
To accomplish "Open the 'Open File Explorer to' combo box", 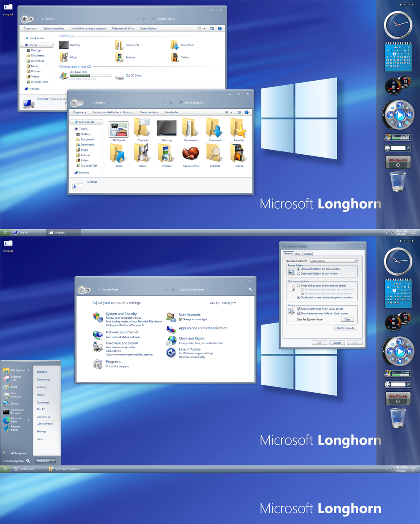I will point(333,261).
